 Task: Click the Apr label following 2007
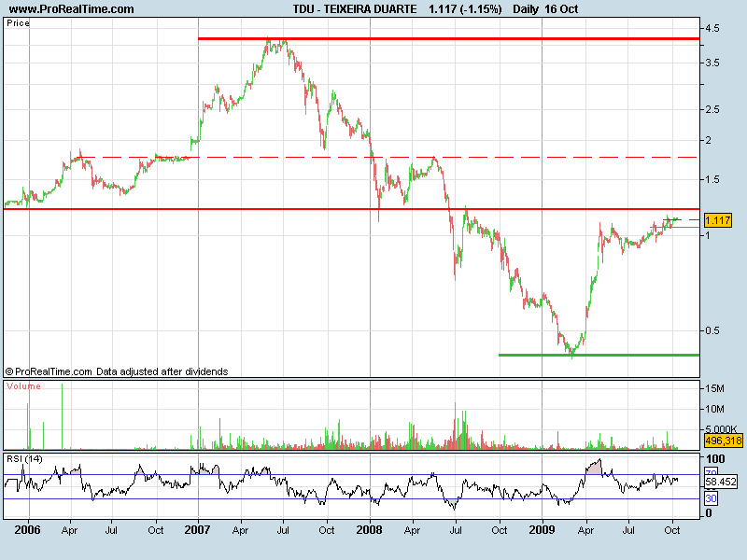240,530
